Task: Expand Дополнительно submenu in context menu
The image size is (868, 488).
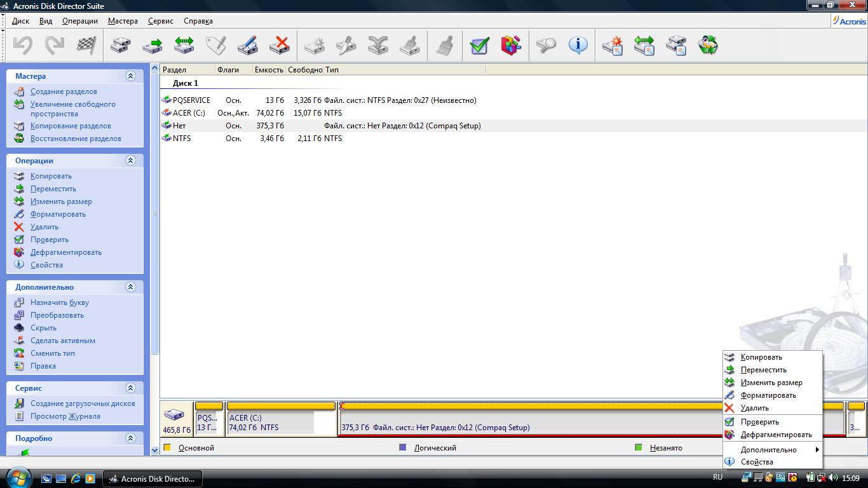Action: click(773, 449)
